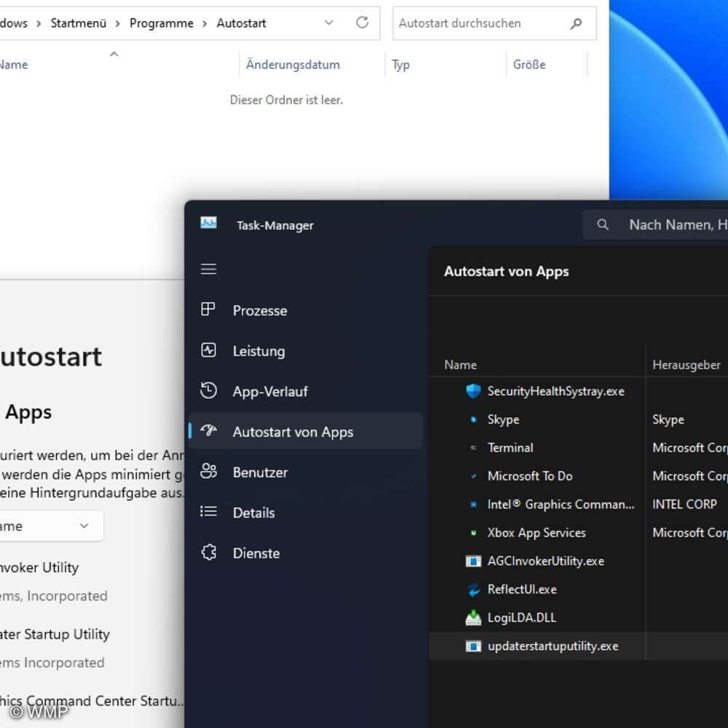The height and width of the screenshot is (728, 728).
Task: Navigate to Startmenü via the breadcrumb
Action: coord(78,23)
